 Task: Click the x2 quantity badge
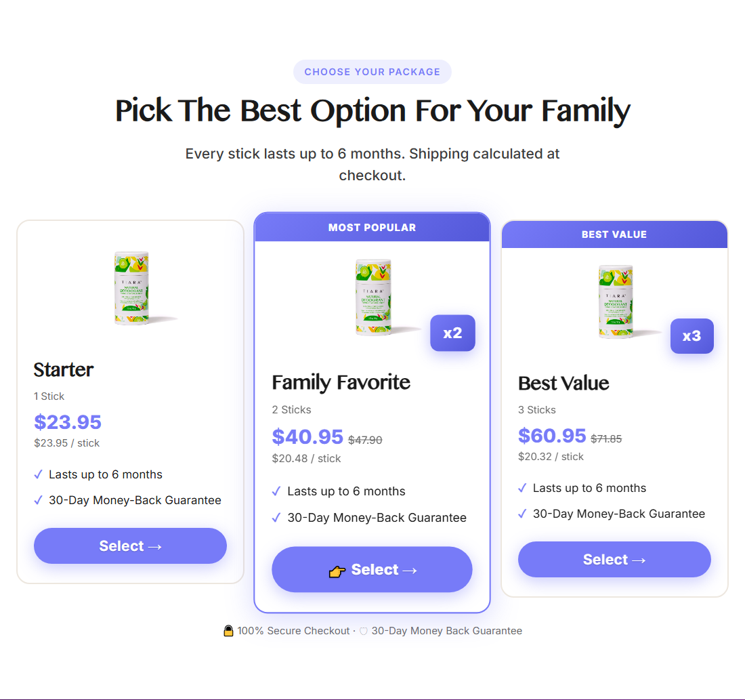[x=452, y=333]
